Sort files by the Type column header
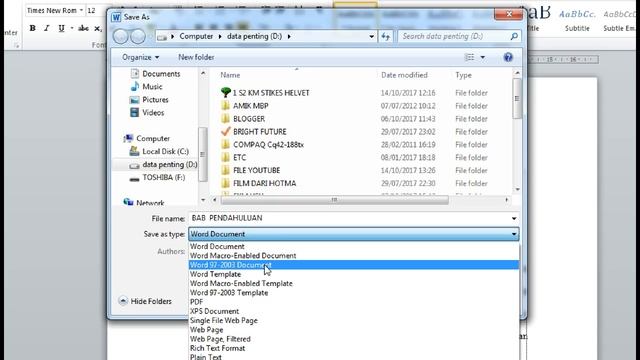This screenshot has width=640, height=360. (x=463, y=75)
